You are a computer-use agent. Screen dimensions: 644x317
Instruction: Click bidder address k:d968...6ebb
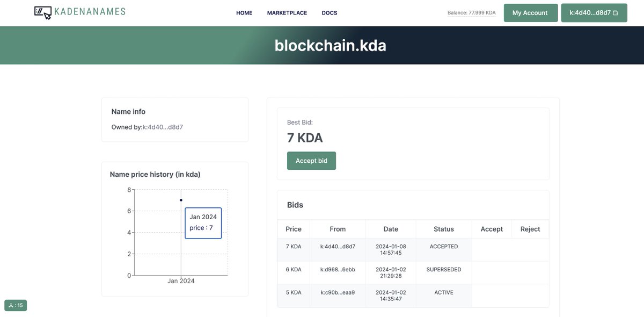pyautogui.click(x=338, y=270)
